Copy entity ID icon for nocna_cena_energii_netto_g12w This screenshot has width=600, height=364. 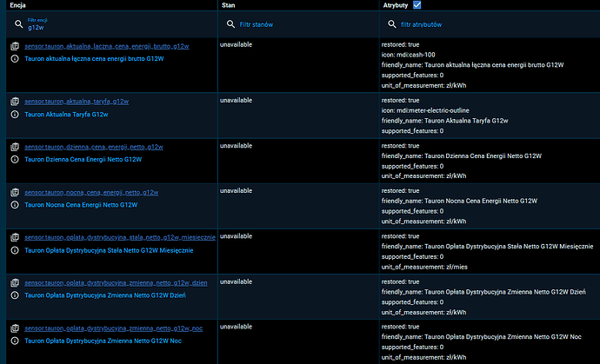[15, 192]
